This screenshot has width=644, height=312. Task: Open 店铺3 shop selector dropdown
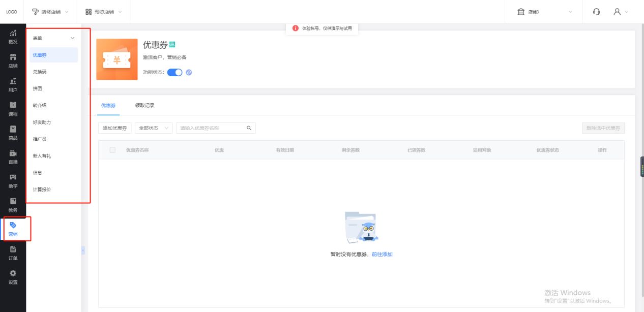[544, 12]
